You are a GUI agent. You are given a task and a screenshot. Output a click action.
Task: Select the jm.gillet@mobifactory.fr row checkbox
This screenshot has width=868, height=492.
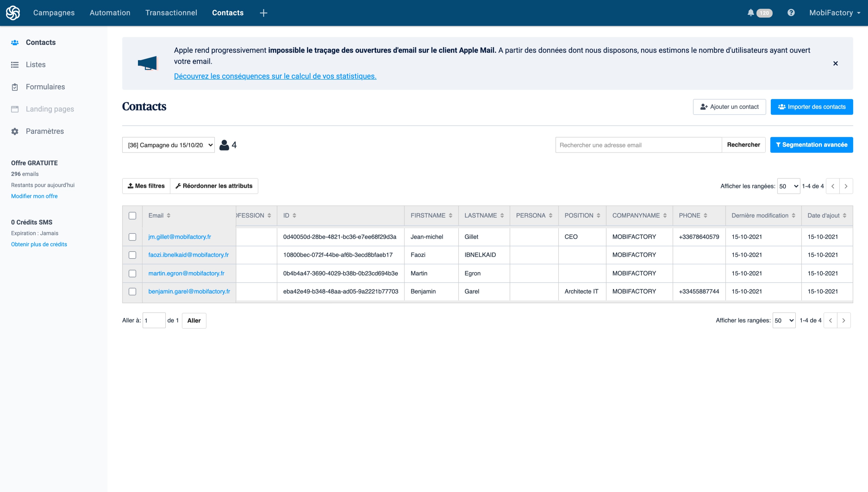[132, 237]
